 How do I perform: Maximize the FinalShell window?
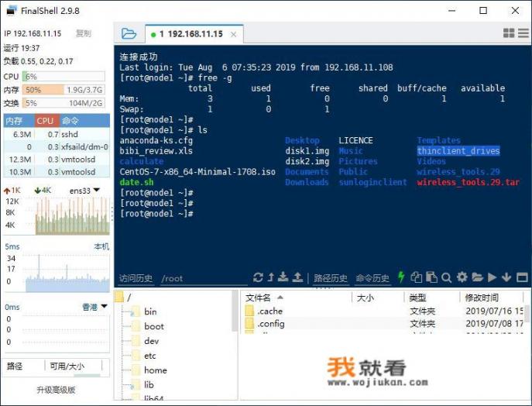pyautogui.click(x=483, y=11)
